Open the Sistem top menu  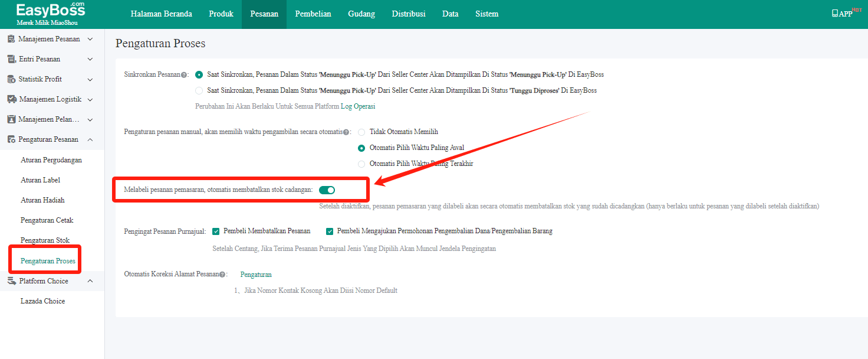(486, 14)
